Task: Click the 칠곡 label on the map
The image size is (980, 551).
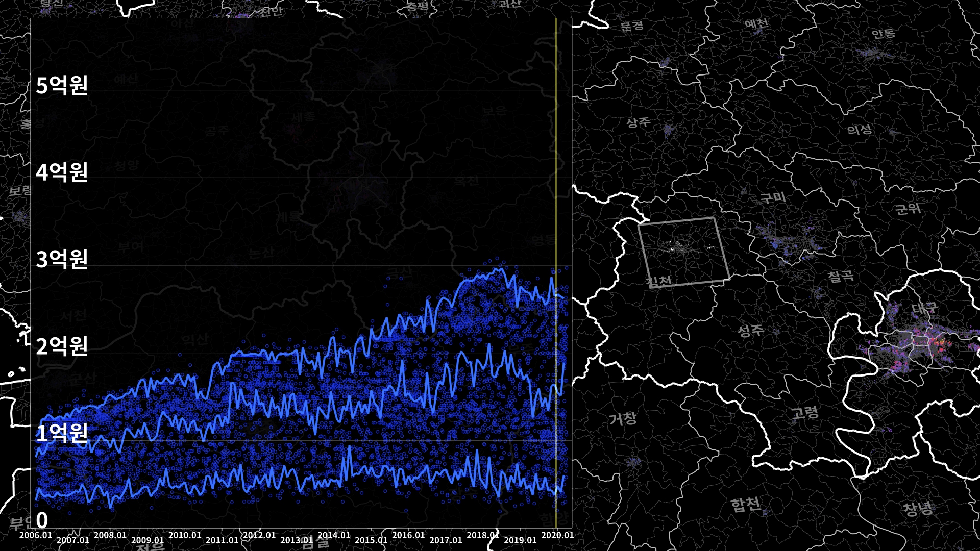Action: click(840, 277)
